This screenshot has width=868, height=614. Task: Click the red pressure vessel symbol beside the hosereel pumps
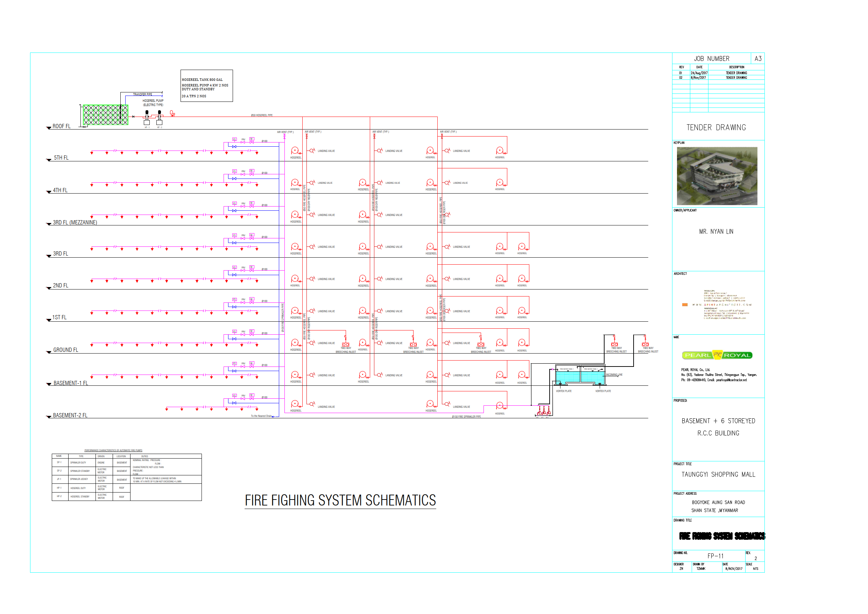tap(172, 113)
